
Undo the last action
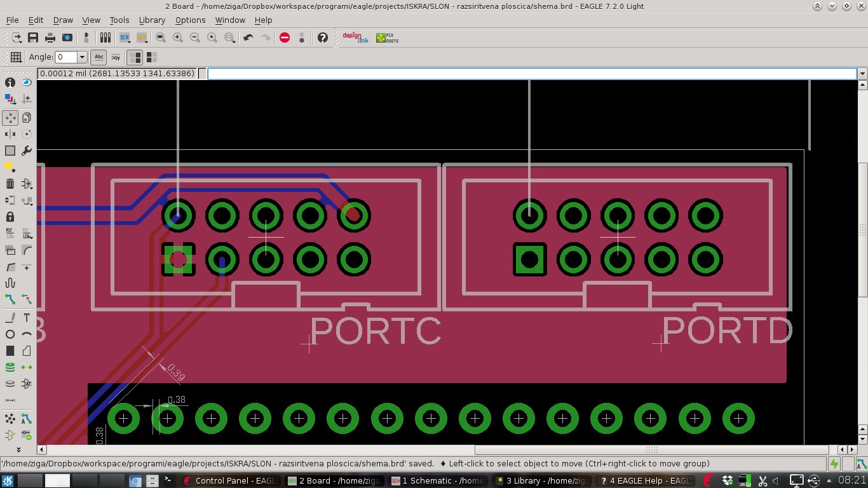(248, 38)
